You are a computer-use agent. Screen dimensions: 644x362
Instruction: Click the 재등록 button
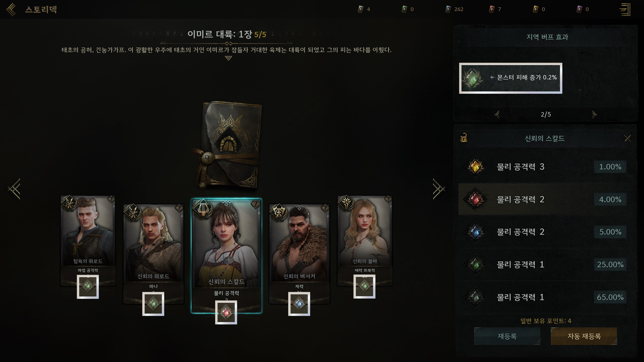[507, 336]
